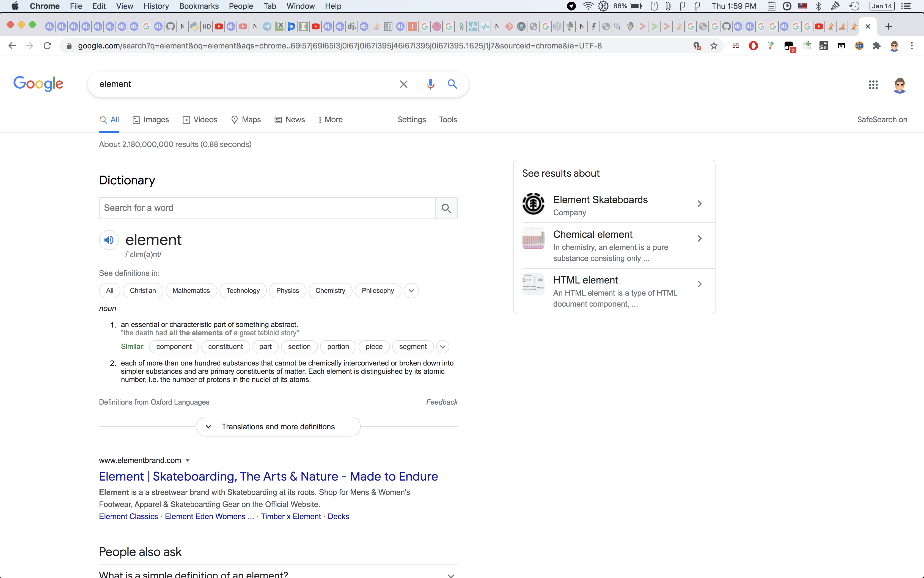Bookmark this page with the star icon
The image size is (924, 578).
click(714, 46)
